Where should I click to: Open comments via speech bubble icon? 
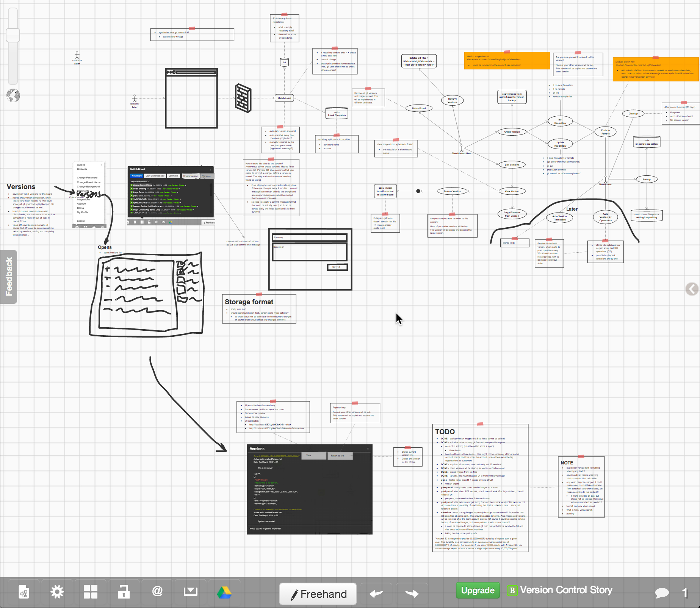pyautogui.click(x=662, y=593)
